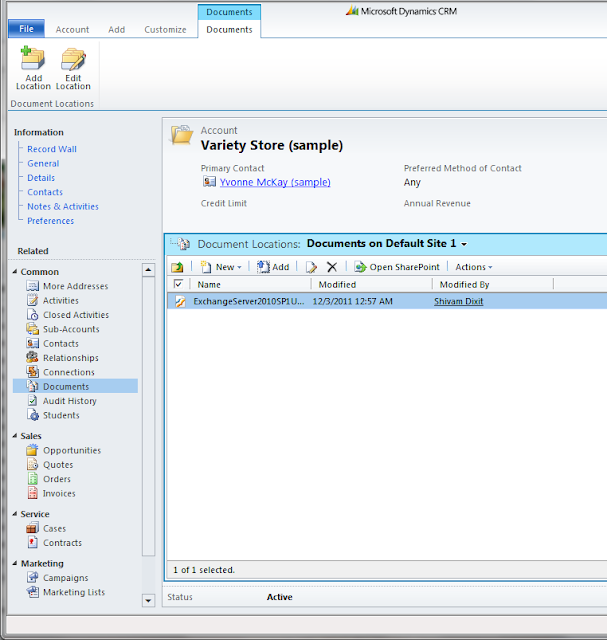
Task: Sort by the Name column header
Action: [x=249, y=284]
